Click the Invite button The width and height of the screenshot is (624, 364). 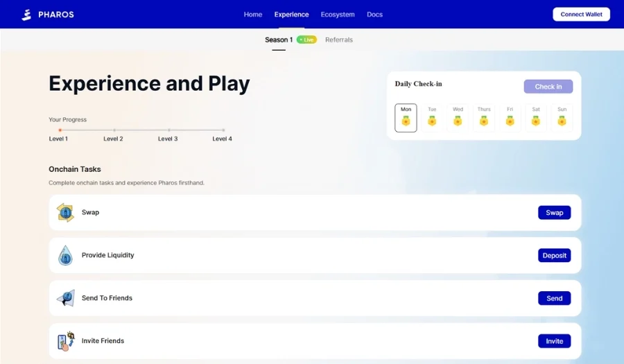[x=555, y=341]
